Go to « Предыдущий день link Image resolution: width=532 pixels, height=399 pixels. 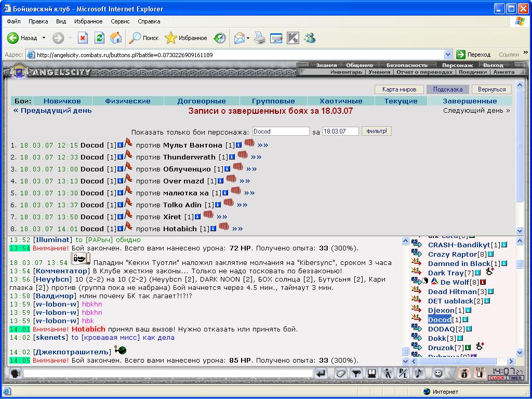pyautogui.click(x=52, y=111)
